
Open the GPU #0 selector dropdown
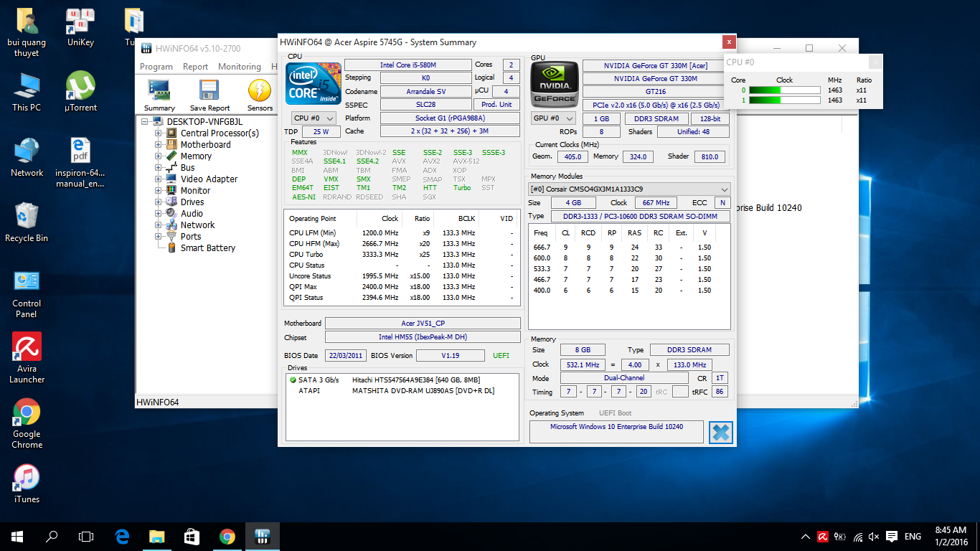(553, 118)
